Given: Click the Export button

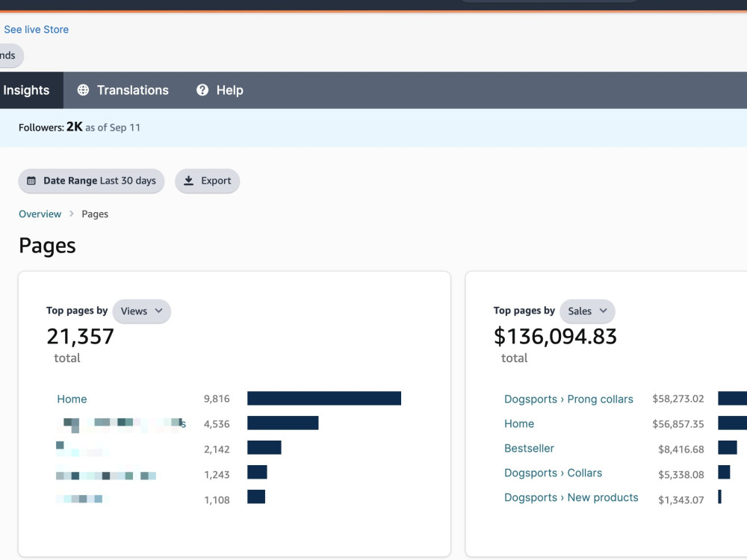Looking at the screenshot, I should pyautogui.click(x=207, y=181).
